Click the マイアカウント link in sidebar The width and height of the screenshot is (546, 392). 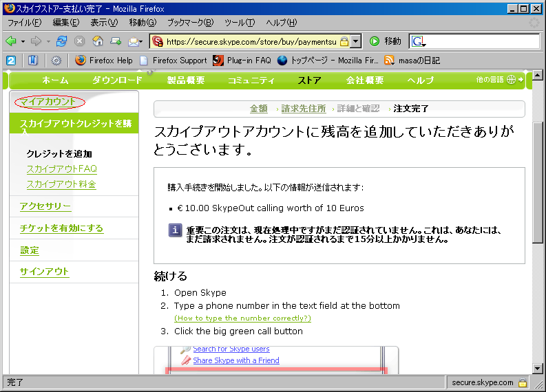[x=48, y=102]
